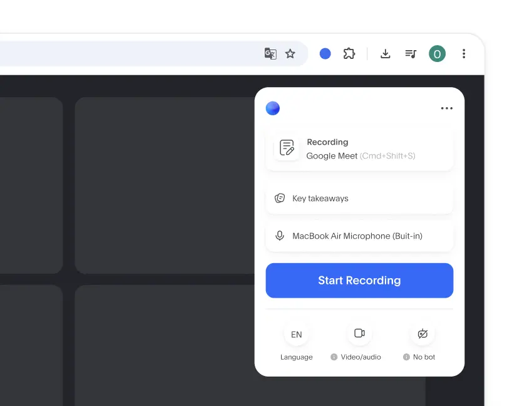
Task: Click the Google Translate icon in the address bar
Action: tap(270, 54)
